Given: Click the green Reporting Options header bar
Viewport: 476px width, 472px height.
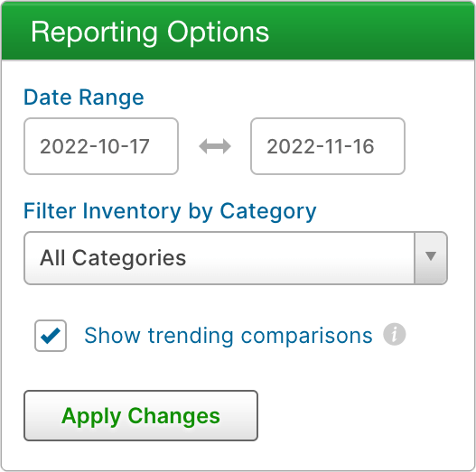Looking at the screenshot, I should (238, 31).
